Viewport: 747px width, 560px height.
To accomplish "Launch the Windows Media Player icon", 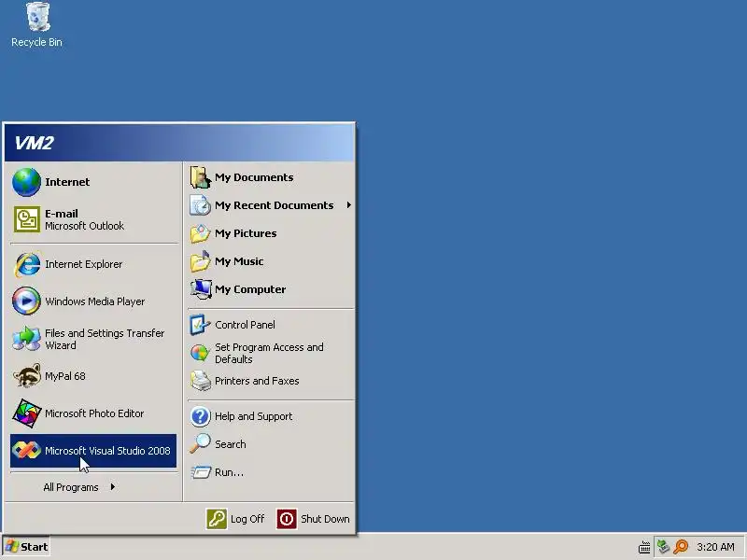I will (x=26, y=301).
